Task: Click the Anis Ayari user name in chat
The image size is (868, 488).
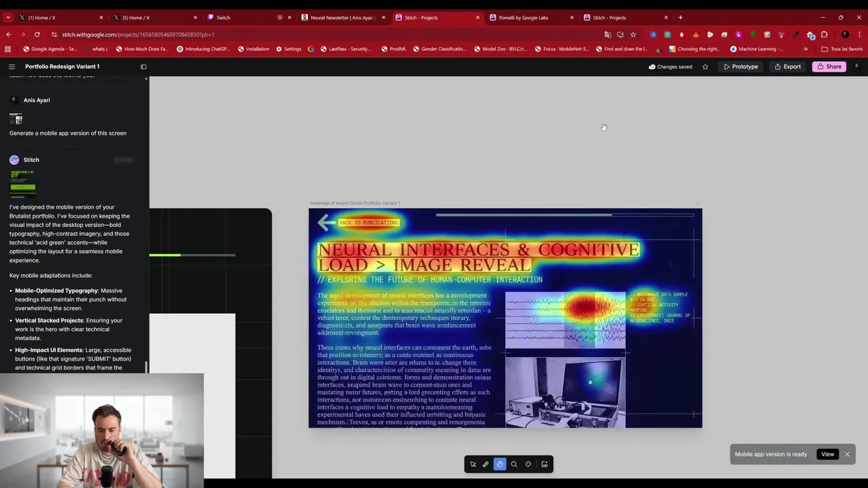Action: [37, 100]
